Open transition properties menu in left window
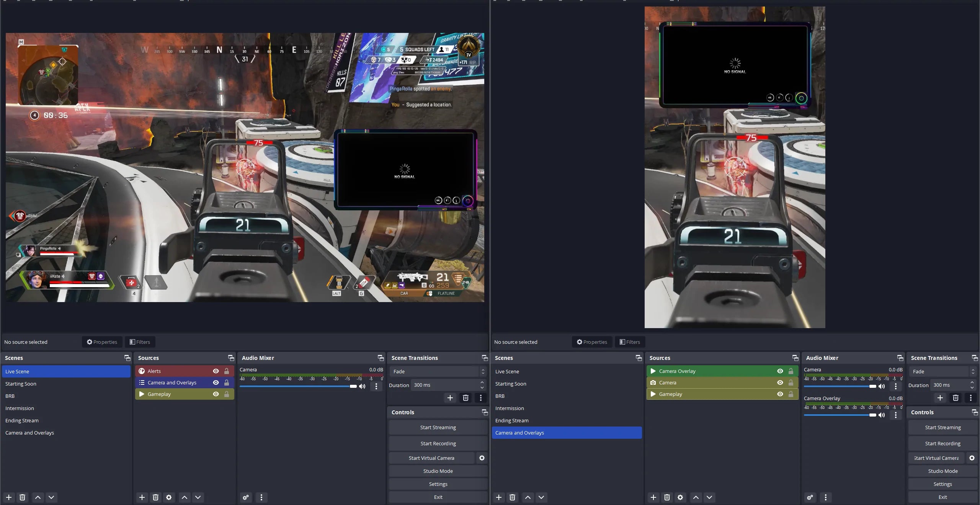Screen dimensions: 980x505 click(x=481, y=398)
